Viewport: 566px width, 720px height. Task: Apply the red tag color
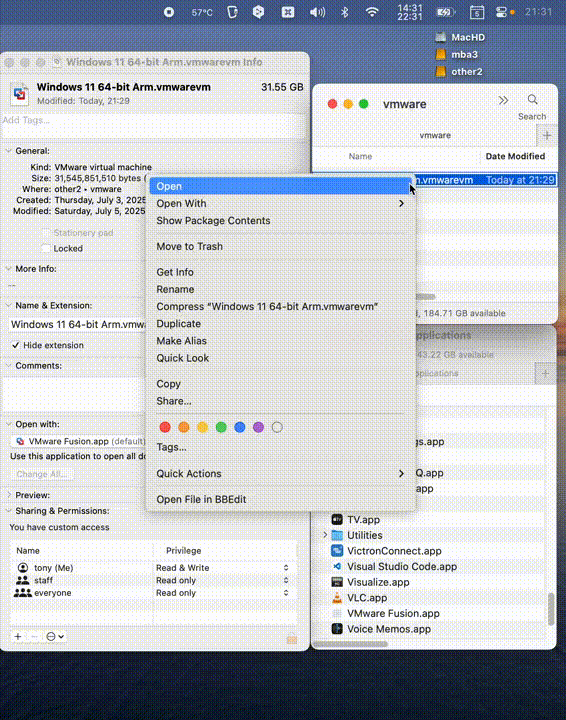(165, 427)
